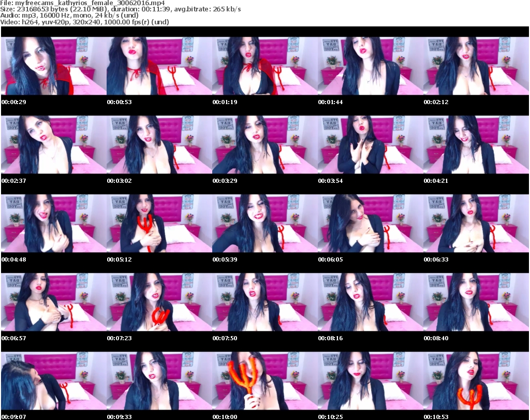Pick the frame captured at 00:02:12
530x420 pixels.
(x=476, y=66)
